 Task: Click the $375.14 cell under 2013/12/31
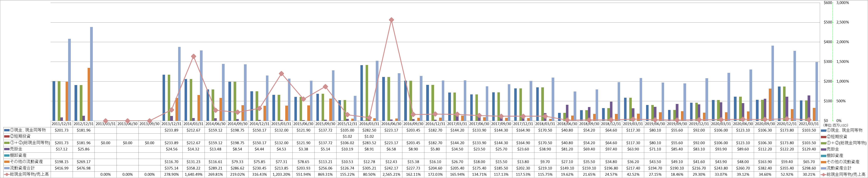171,168
